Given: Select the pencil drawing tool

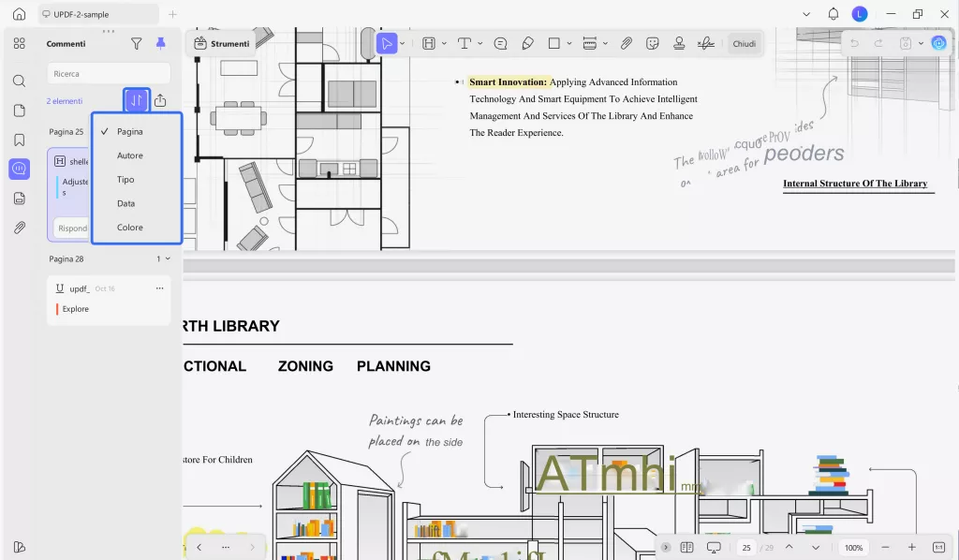Looking at the screenshot, I should [x=527, y=43].
